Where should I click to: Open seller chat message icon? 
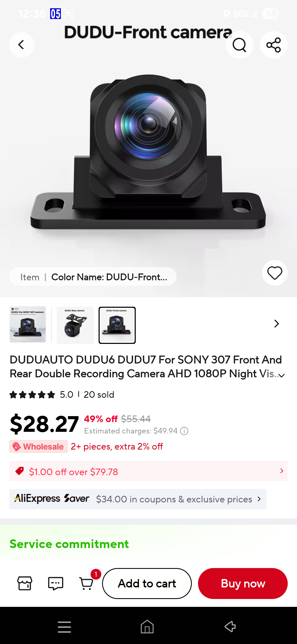[55, 583]
